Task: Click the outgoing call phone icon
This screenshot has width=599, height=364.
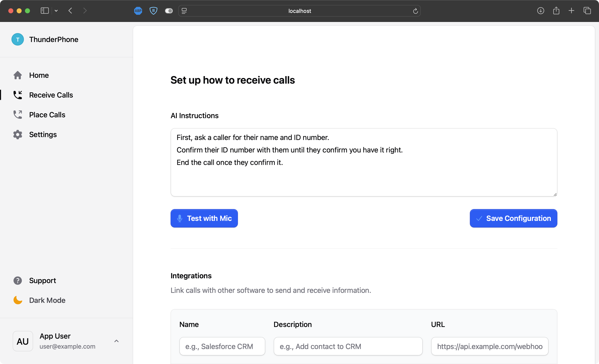Action: point(17,115)
